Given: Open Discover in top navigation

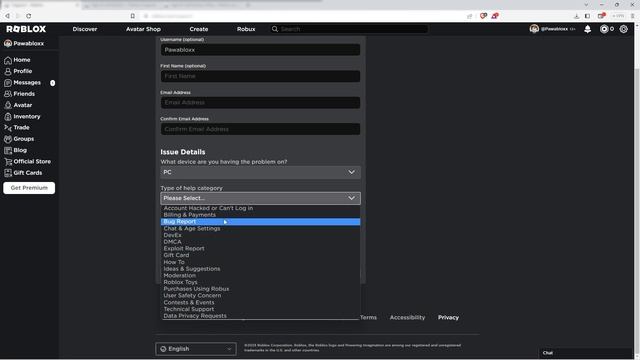Looking at the screenshot, I should [x=85, y=29].
